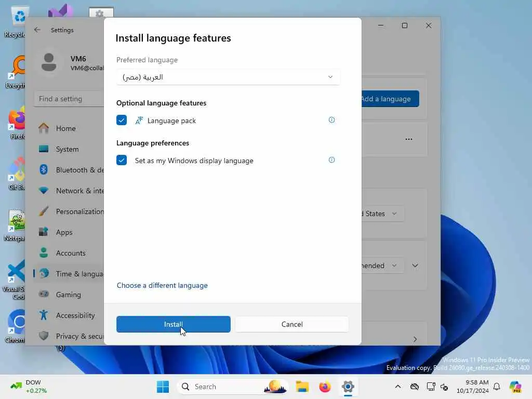Expand regional format section chevron
This screenshot has width=532, height=399.
(x=415, y=265)
